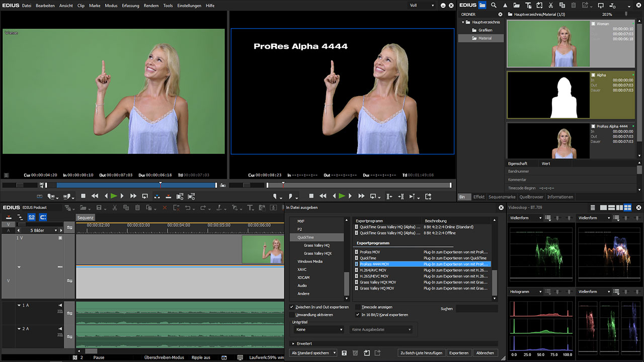Expand the Erweitert section
This screenshot has width=644, height=362.
tap(294, 343)
